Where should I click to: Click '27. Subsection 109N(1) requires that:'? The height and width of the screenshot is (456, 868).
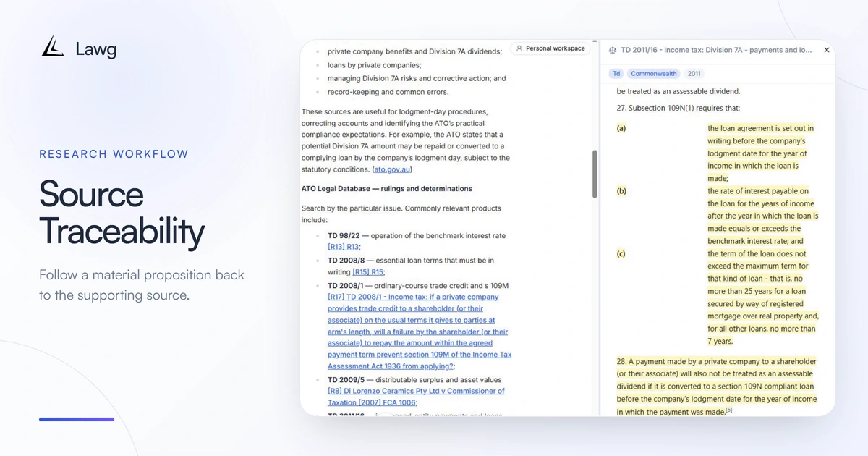click(678, 108)
